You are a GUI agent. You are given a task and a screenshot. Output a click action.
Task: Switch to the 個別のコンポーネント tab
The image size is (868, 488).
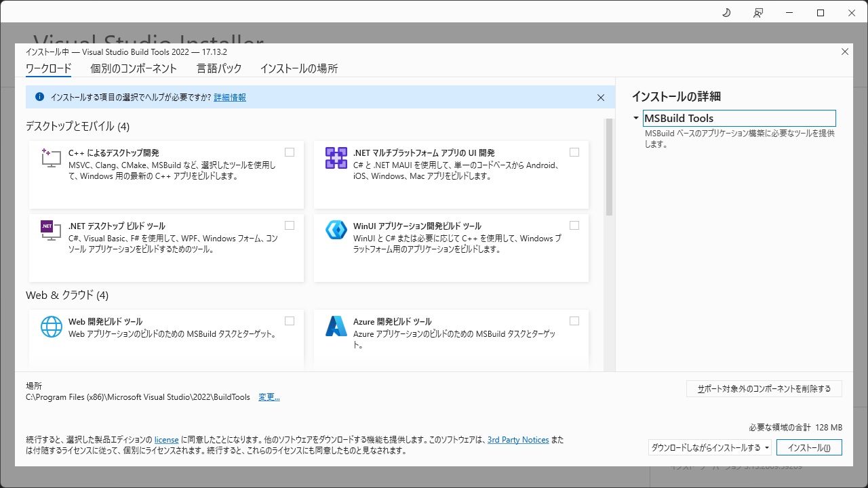point(134,68)
